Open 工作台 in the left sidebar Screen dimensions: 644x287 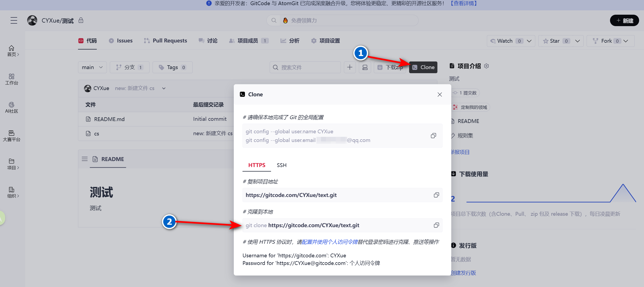coord(11,79)
